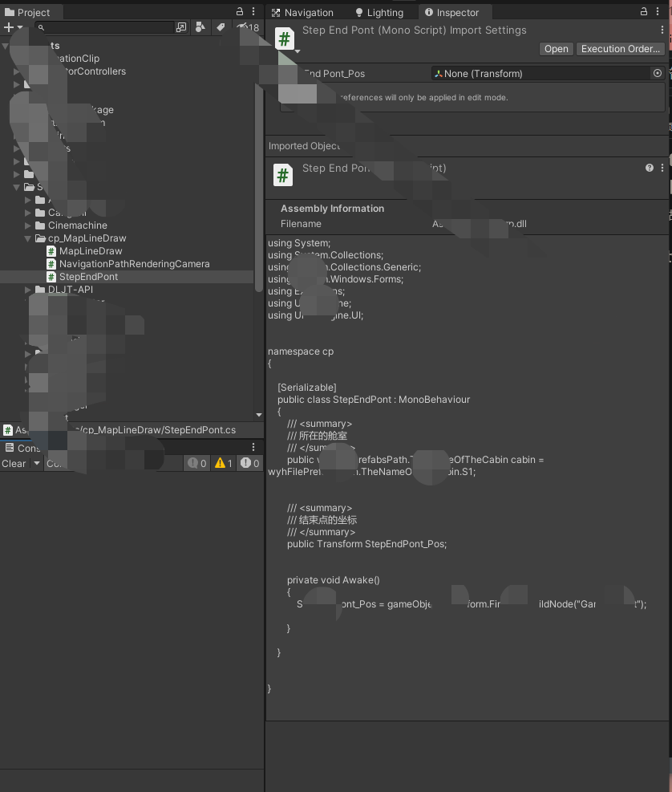Open the Create plus dropdown in Project panel
672x792 pixels.
(x=13, y=27)
